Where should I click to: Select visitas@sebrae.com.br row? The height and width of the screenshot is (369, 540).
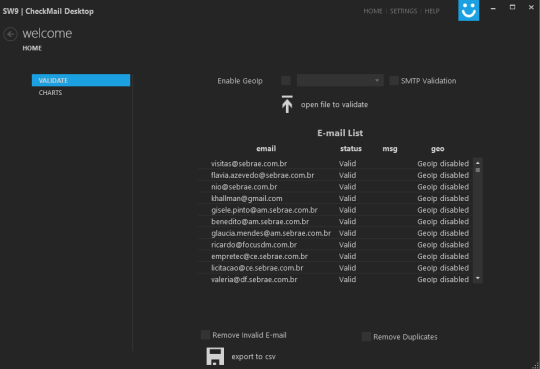335,164
